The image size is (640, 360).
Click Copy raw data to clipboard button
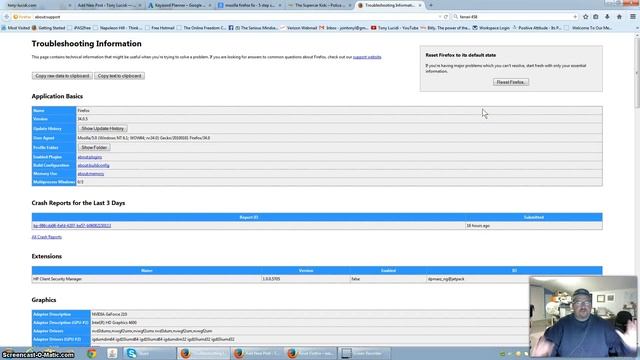click(62, 76)
